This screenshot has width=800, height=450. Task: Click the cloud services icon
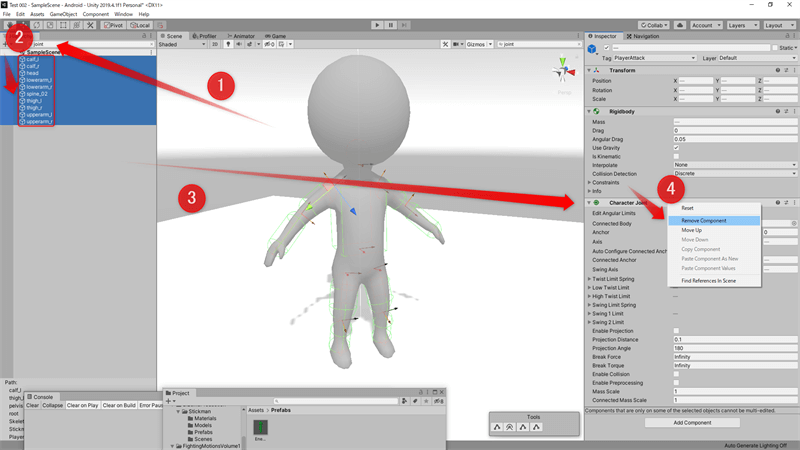680,25
